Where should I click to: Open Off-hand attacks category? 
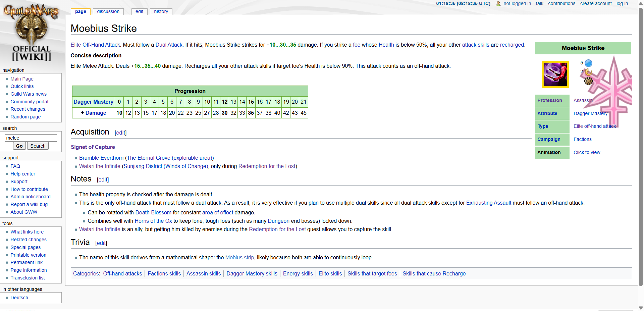122,273
